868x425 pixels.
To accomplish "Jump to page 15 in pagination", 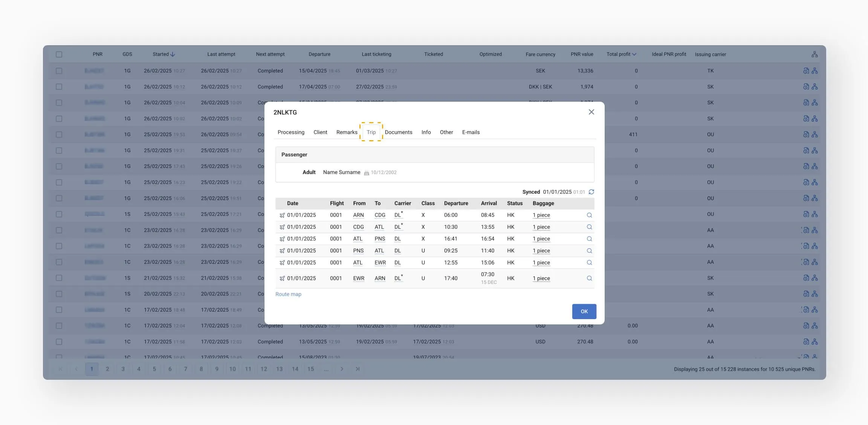I will click(310, 369).
